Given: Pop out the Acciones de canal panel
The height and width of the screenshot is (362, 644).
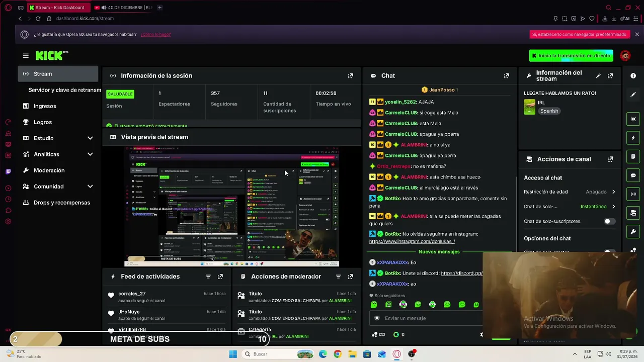Looking at the screenshot, I should pos(610,159).
